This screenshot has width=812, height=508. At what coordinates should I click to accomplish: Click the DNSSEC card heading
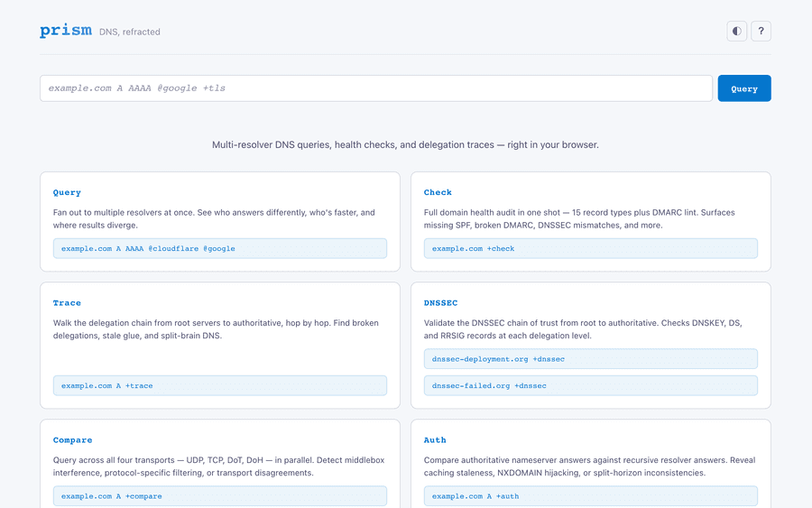click(x=438, y=303)
